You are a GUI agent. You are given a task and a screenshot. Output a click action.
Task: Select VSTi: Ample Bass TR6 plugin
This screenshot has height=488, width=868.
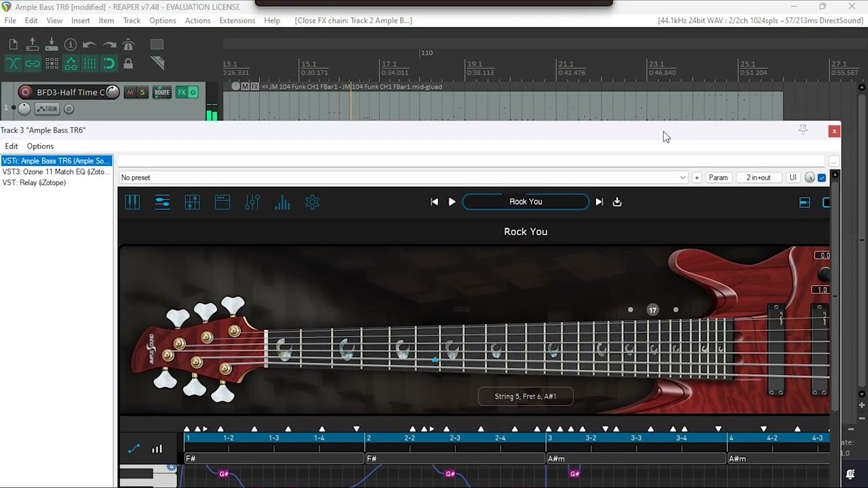56,161
